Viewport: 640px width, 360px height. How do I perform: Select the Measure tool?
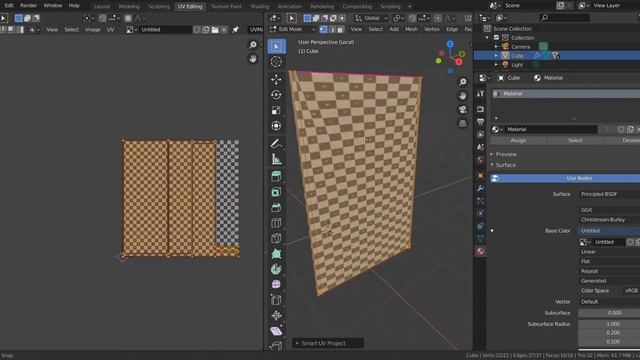(276, 159)
